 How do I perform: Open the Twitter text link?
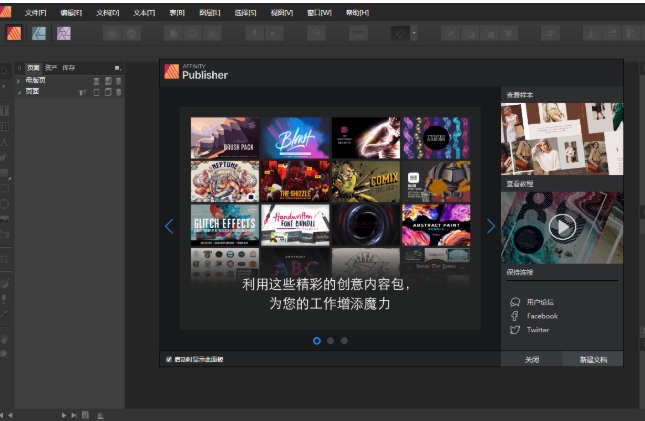click(x=538, y=330)
